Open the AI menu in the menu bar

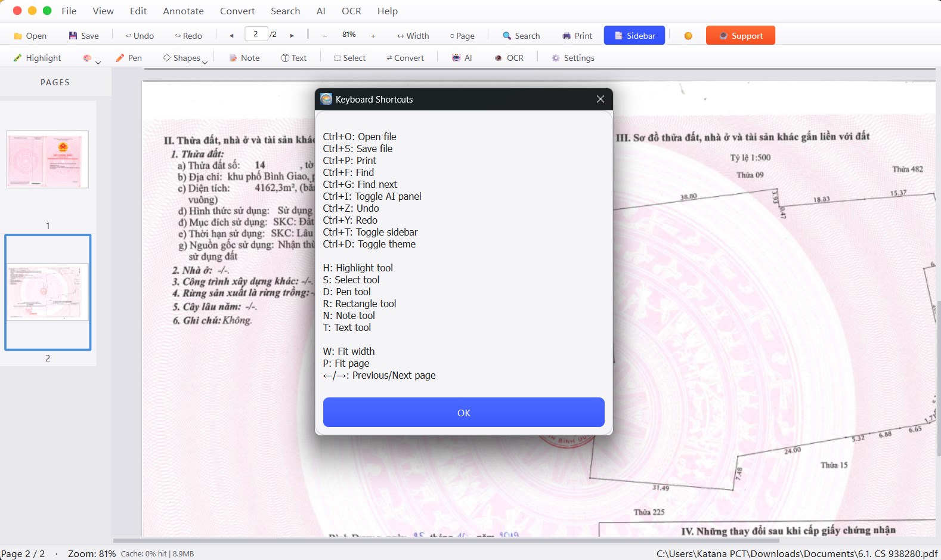pos(321,11)
